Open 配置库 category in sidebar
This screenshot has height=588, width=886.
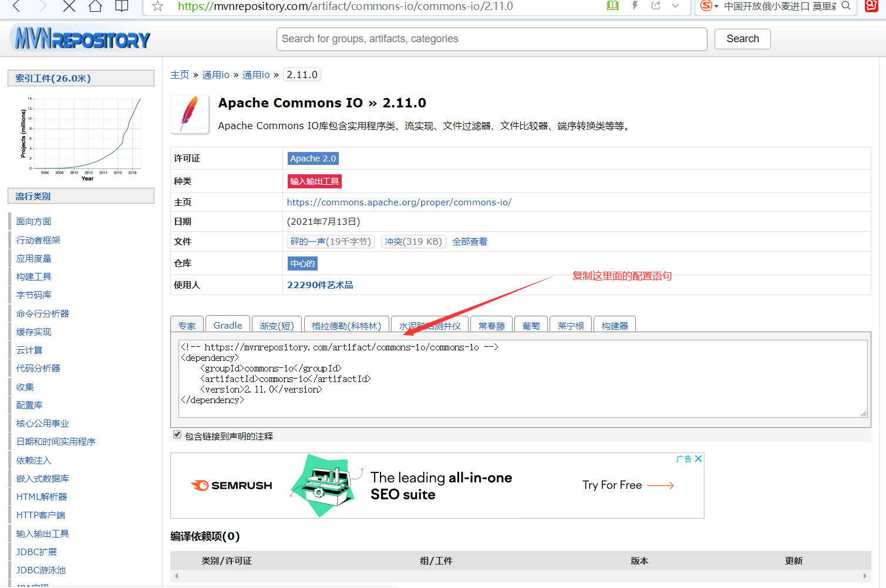pyautogui.click(x=29, y=405)
